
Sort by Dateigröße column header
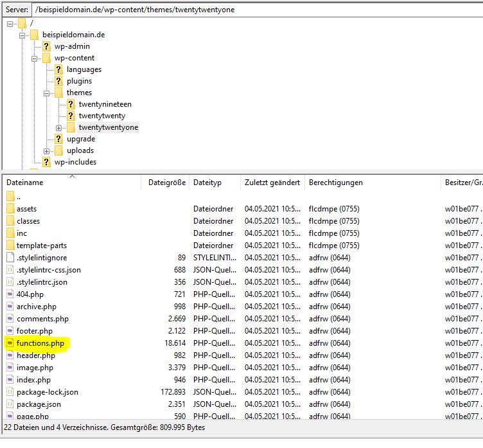[x=165, y=183]
